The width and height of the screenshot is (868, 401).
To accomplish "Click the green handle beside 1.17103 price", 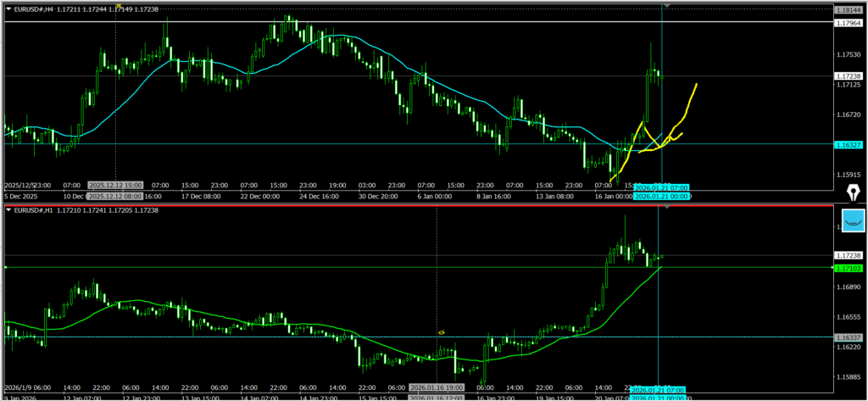I will pos(6,268).
